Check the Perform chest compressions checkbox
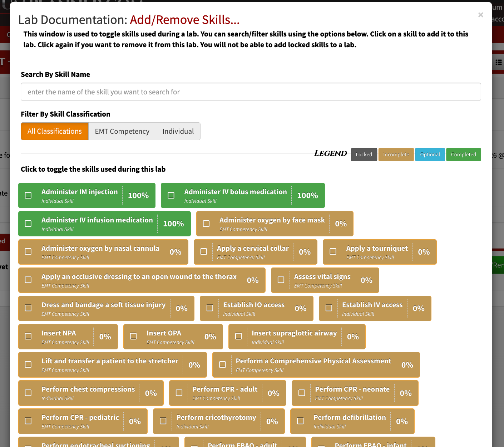Viewport: 504px width, 447px height. point(28,393)
